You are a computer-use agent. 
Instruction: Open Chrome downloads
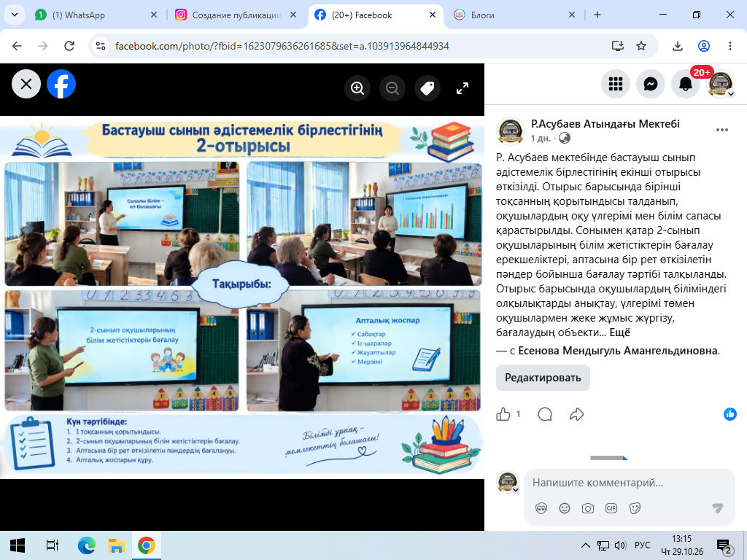678,46
